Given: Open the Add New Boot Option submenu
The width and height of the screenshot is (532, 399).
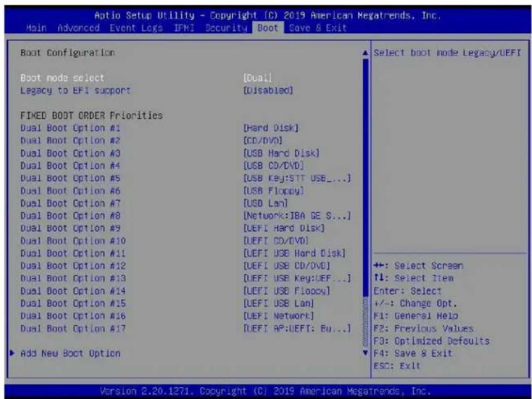Looking at the screenshot, I should tap(70, 354).
